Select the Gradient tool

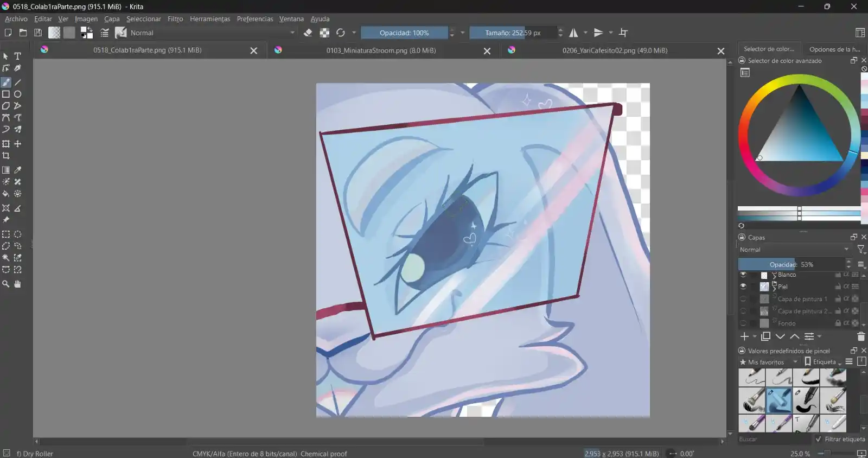6,170
